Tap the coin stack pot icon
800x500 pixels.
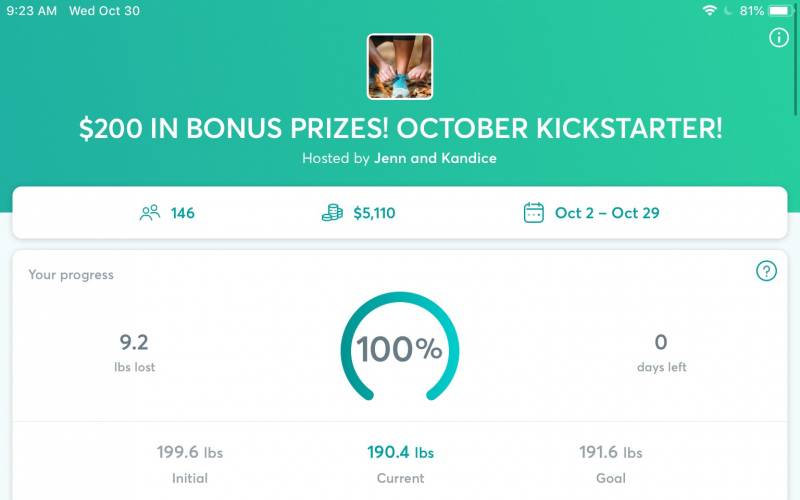(x=333, y=213)
